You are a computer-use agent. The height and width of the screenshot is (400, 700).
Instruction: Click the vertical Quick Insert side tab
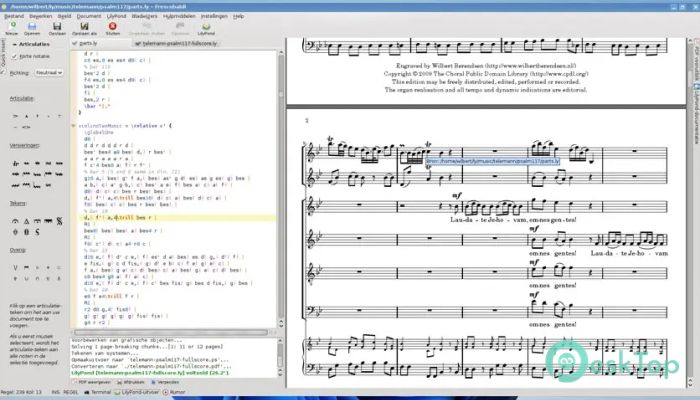(x=3, y=53)
